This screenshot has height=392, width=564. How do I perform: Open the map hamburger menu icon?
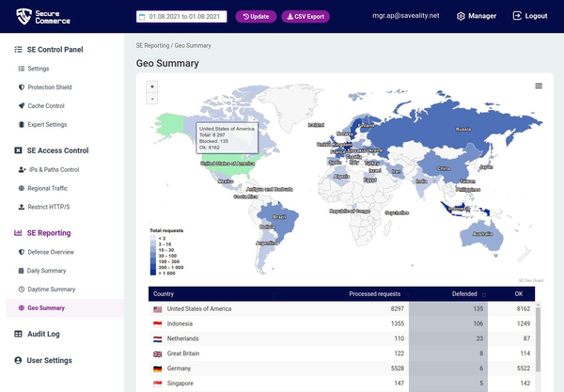coord(539,86)
